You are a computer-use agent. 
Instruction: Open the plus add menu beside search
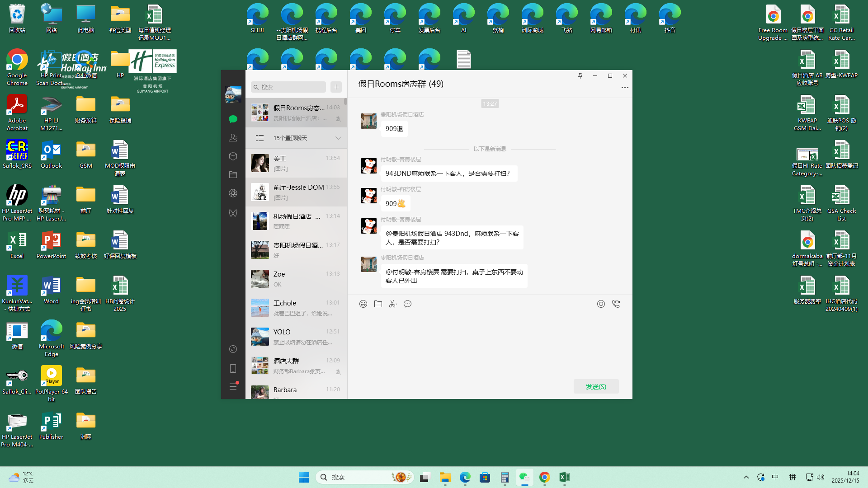(x=336, y=87)
